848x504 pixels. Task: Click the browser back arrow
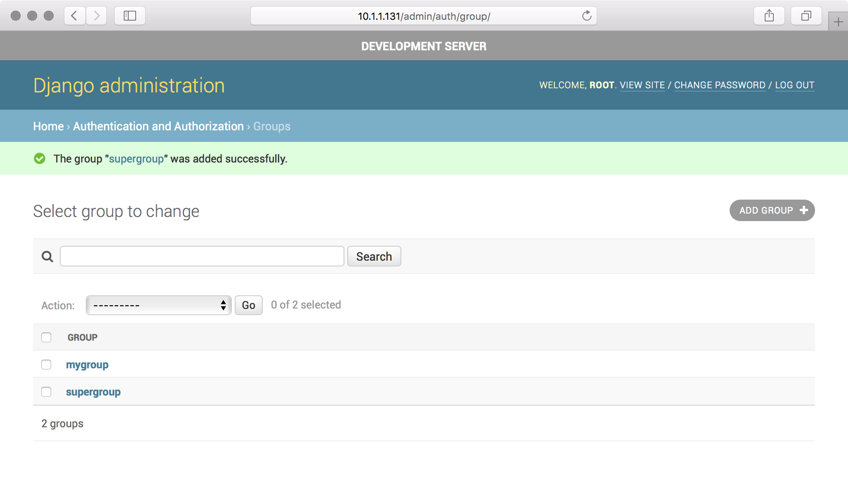point(75,16)
